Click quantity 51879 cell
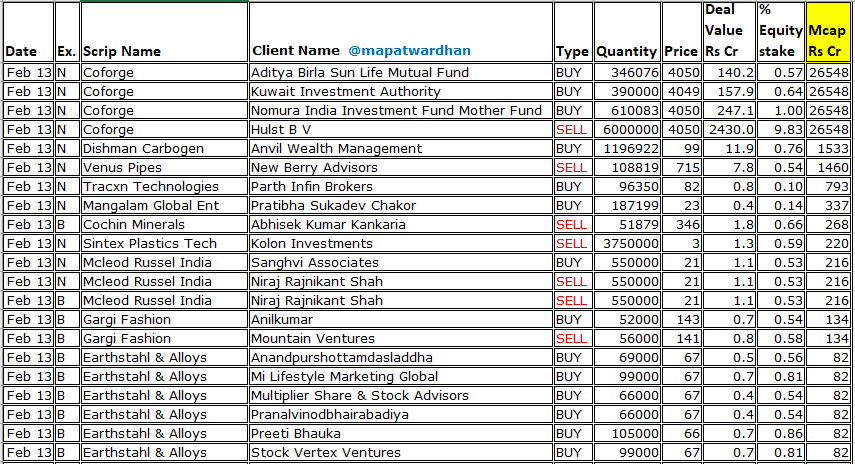 tap(627, 225)
